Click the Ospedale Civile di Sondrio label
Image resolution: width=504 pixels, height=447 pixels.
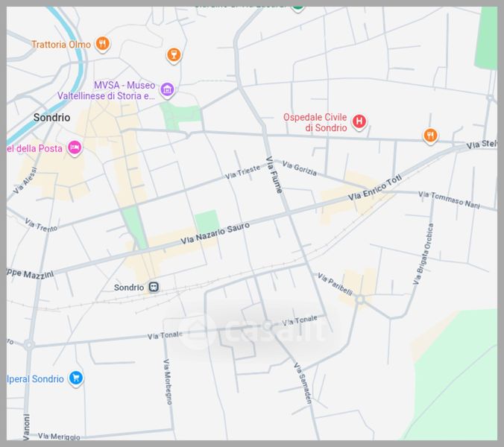click(x=315, y=122)
